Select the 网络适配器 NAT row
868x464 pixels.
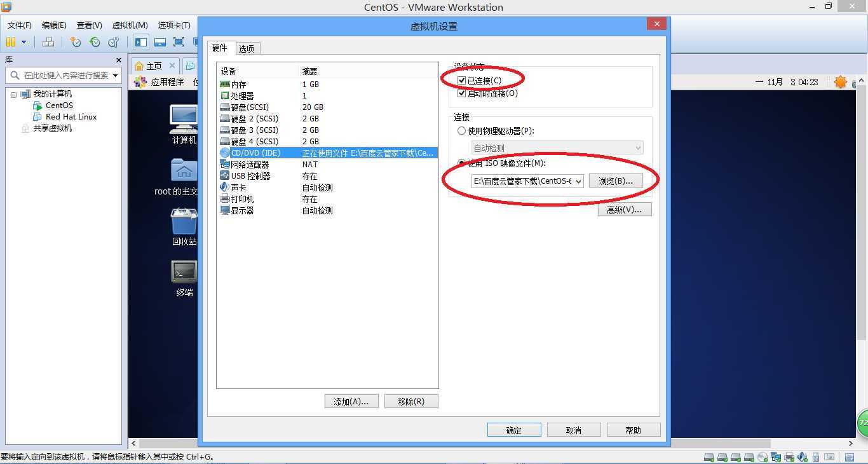[327, 165]
